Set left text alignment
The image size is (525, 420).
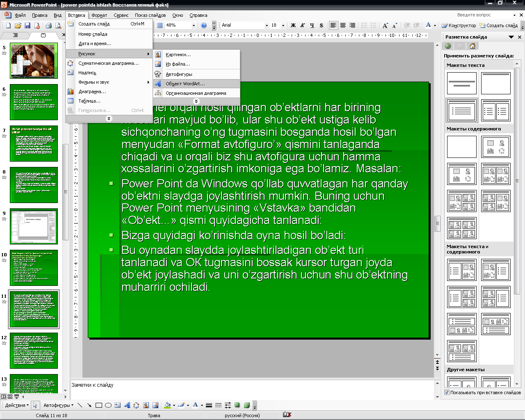[x=333, y=25]
